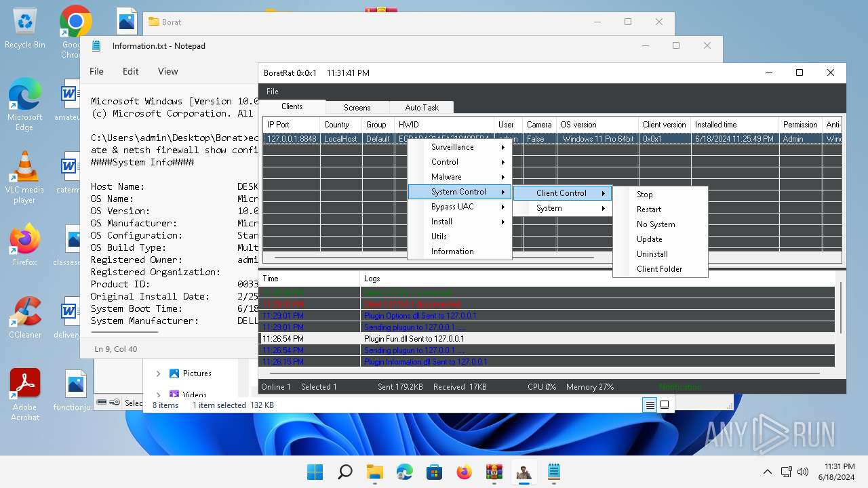Sort clients by Country column
This screenshot has height=488, width=868.
(340, 125)
